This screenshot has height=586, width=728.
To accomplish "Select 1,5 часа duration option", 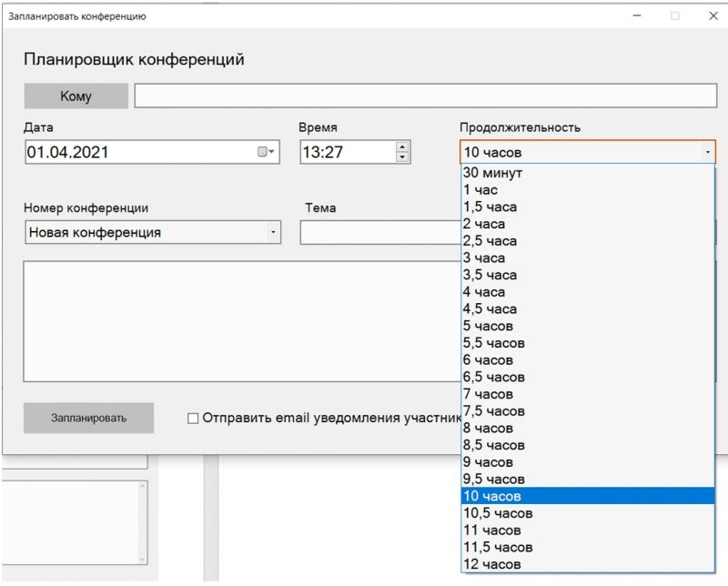I will click(588, 207).
